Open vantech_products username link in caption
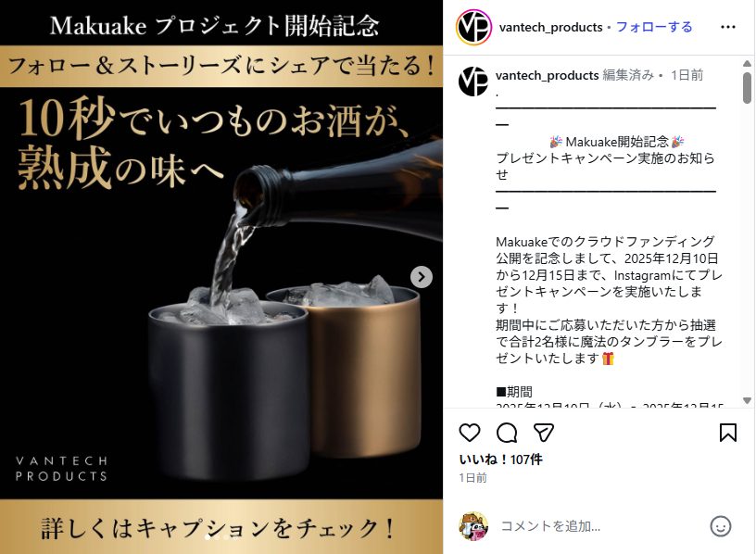This screenshot has width=756, height=554. [547, 75]
